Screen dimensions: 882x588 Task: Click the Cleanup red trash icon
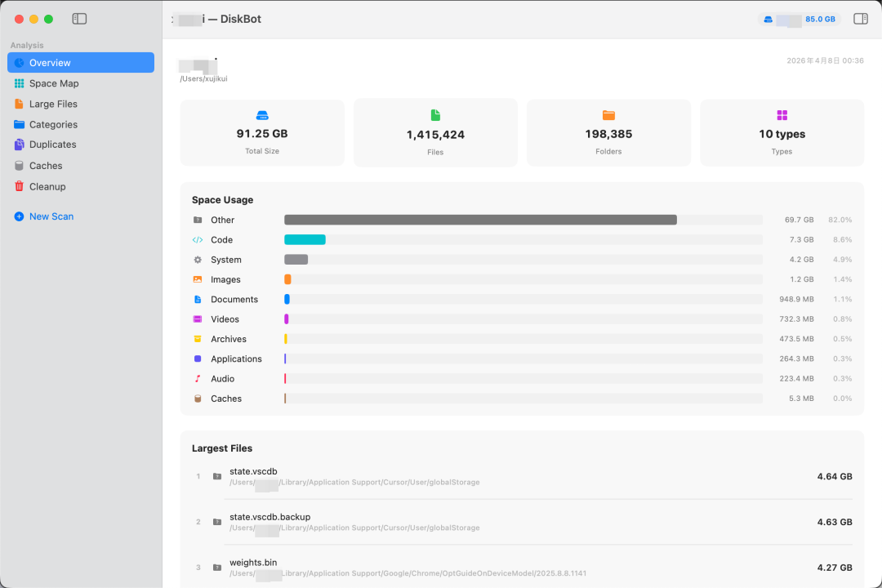pos(19,186)
